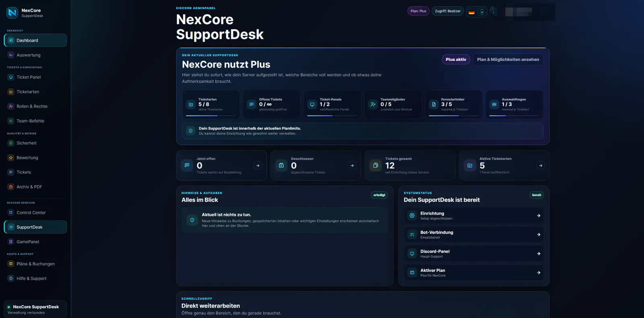Click the Ticket-Panels 1 / 2 card
Viewport: 644px width, 318px height.
pos(332,105)
